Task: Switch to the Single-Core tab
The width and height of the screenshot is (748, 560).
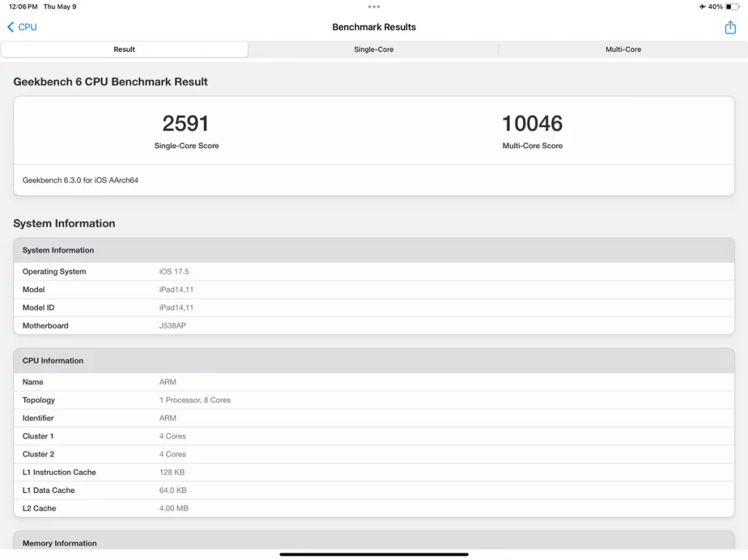Action: (373, 49)
